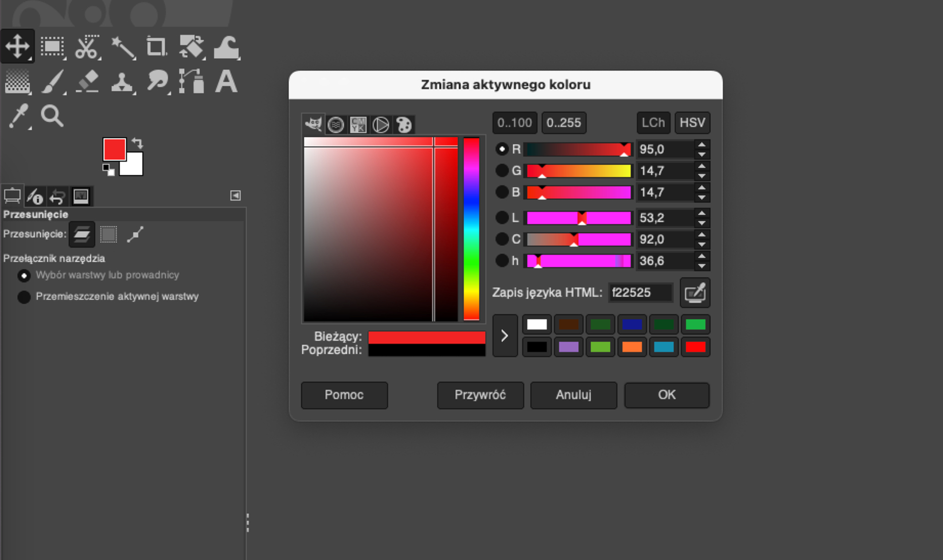Image resolution: width=943 pixels, height=560 pixels.
Task: Set scale range to 0..255
Action: tap(564, 123)
